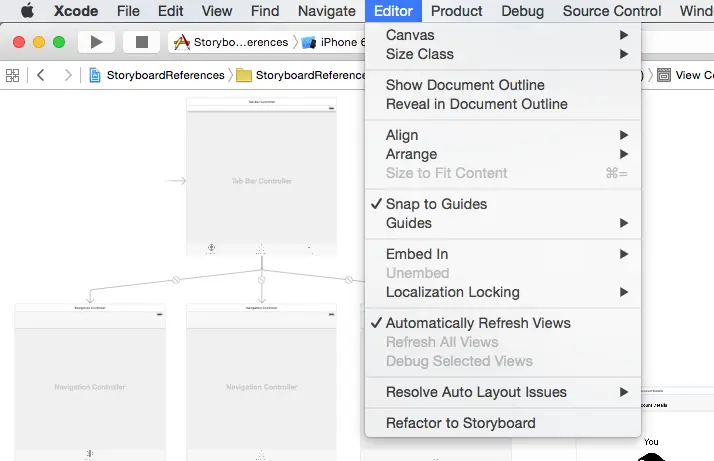Open the Navigate menu
This screenshot has height=461, width=714.
(x=326, y=11)
